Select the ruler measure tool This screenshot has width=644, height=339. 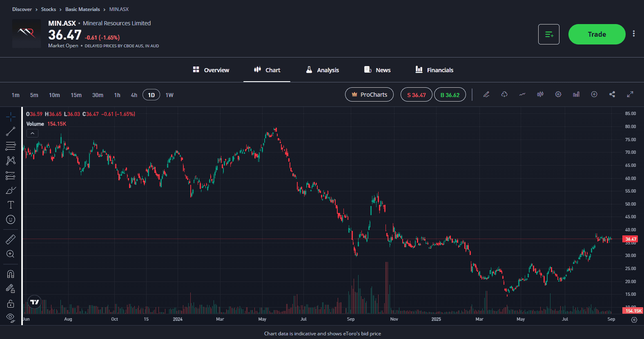coord(11,239)
